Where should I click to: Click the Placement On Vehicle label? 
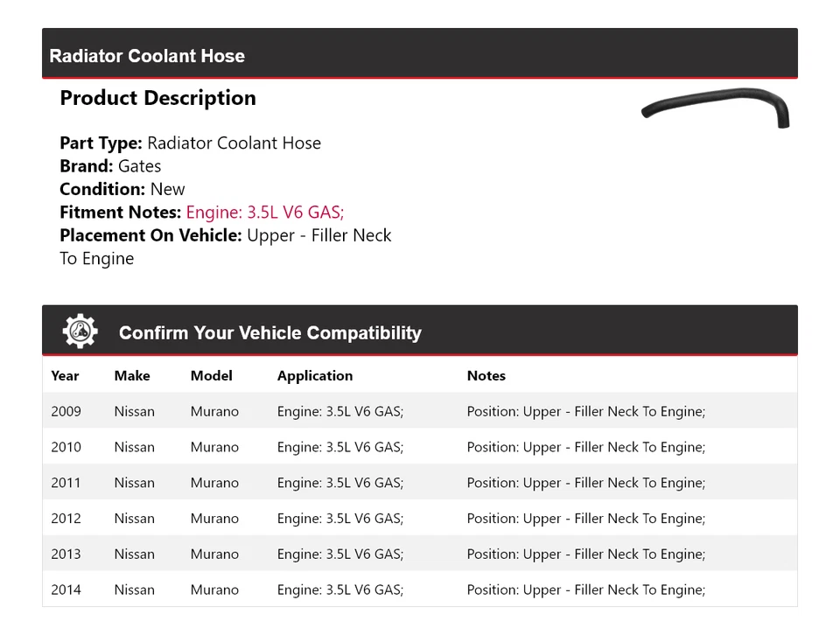pyautogui.click(x=150, y=235)
